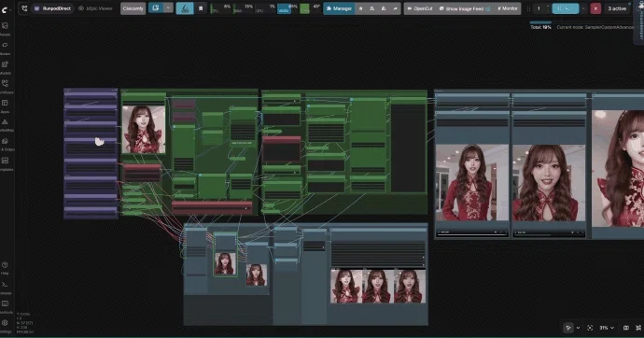Click the OpenCut button
The width and height of the screenshot is (644, 338).
point(420,8)
